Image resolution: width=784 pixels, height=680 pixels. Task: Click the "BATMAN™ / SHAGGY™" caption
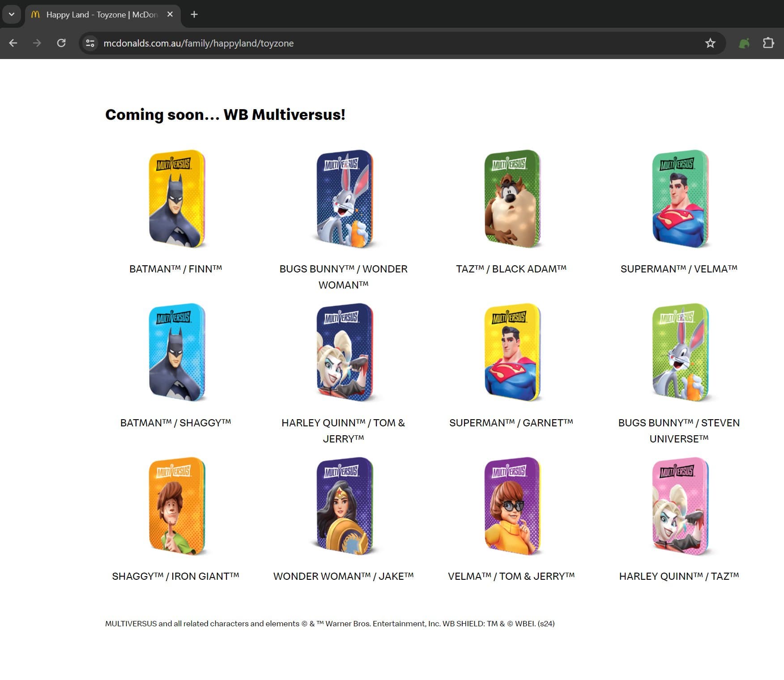pos(176,423)
